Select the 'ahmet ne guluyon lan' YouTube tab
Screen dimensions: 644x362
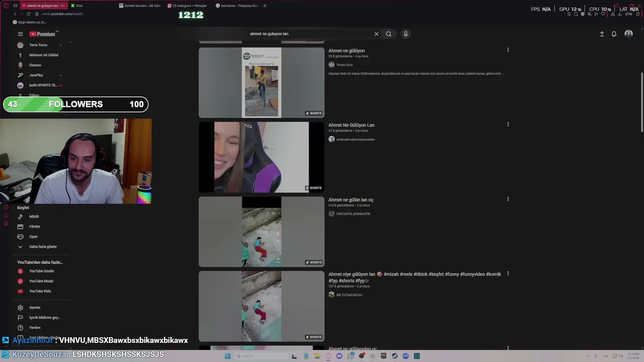tap(43, 6)
